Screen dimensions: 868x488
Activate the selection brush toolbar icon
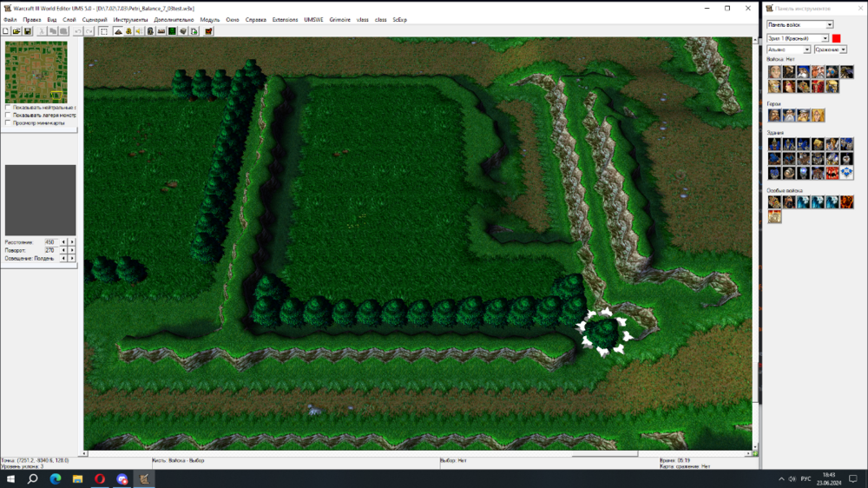click(x=103, y=31)
